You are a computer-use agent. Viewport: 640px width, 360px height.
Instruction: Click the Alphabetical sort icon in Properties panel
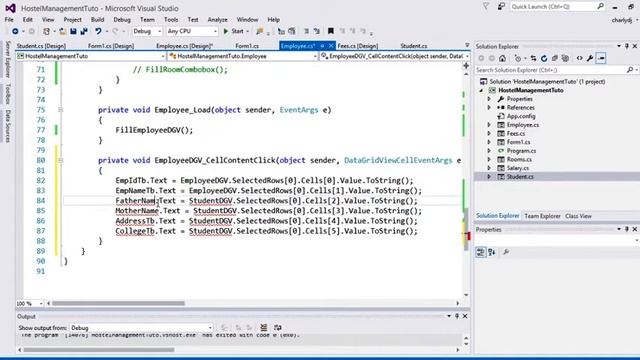[492, 252]
